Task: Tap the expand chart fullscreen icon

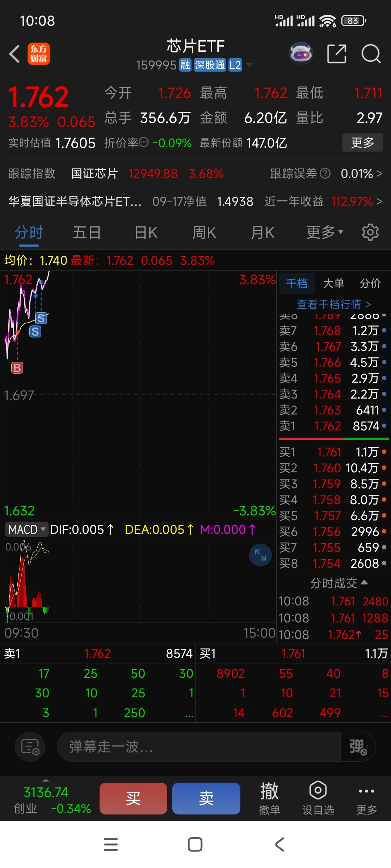Action: pyautogui.click(x=260, y=555)
